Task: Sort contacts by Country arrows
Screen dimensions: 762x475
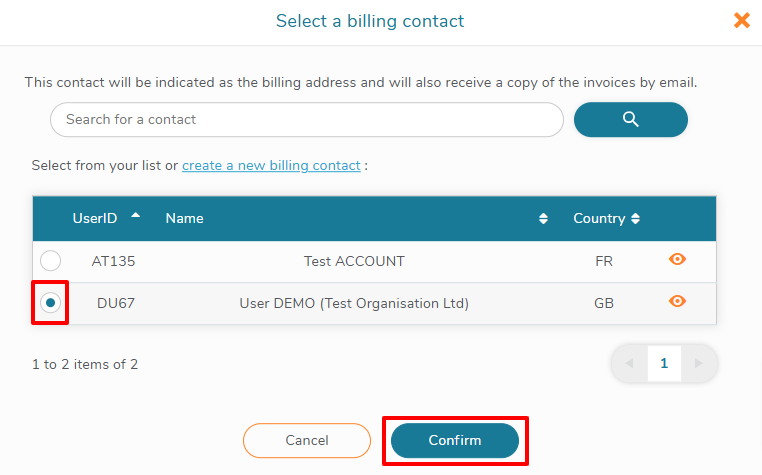Action: point(635,219)
